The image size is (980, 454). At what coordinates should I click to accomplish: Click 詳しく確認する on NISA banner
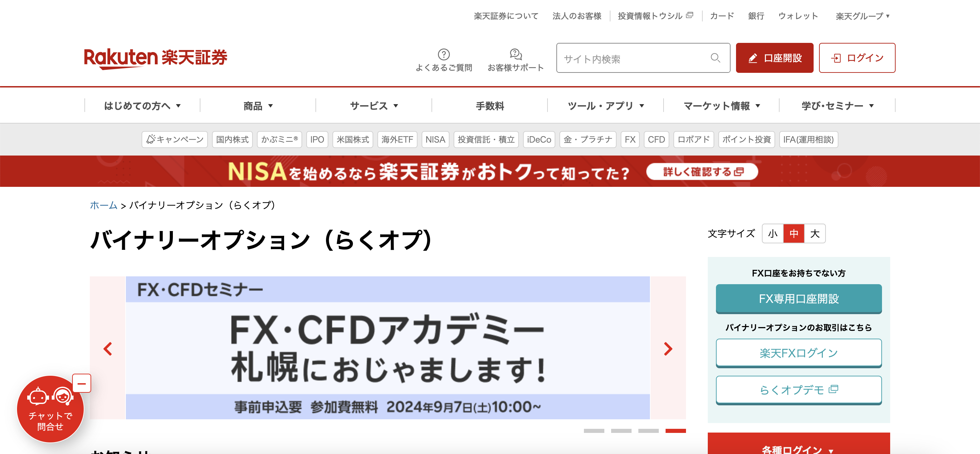click(702, 172)
